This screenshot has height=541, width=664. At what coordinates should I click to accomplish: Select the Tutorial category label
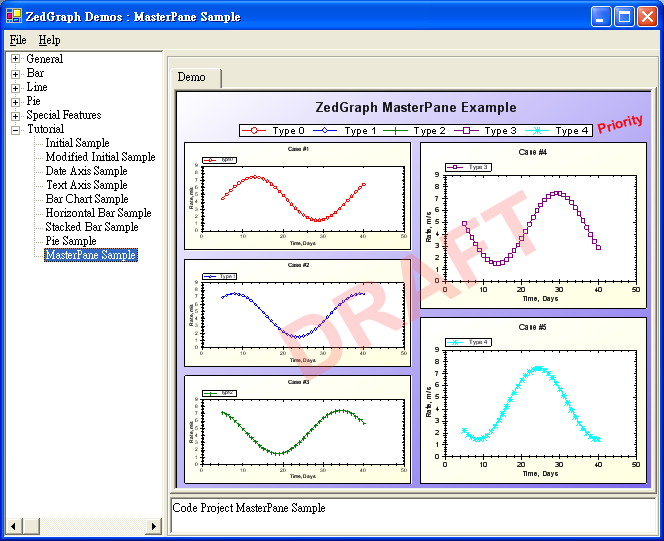(x=46, y=129)
